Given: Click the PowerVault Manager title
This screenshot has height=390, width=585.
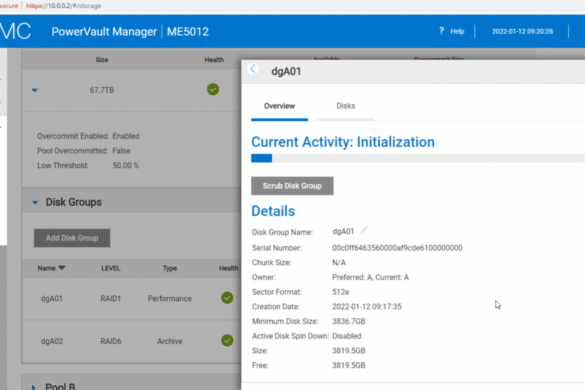Looking at the screenshot, I should click(x=104, y=32).
